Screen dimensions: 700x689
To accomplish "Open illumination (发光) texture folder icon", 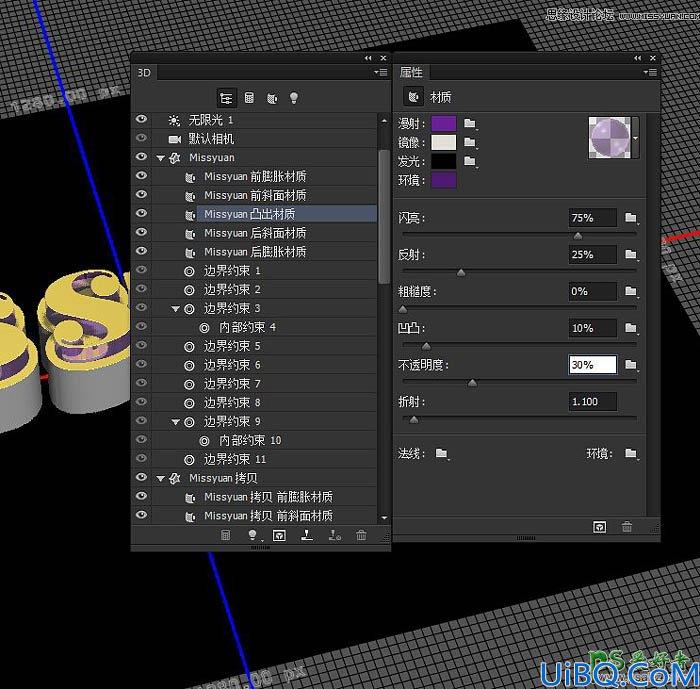I will tap(470, 161).
